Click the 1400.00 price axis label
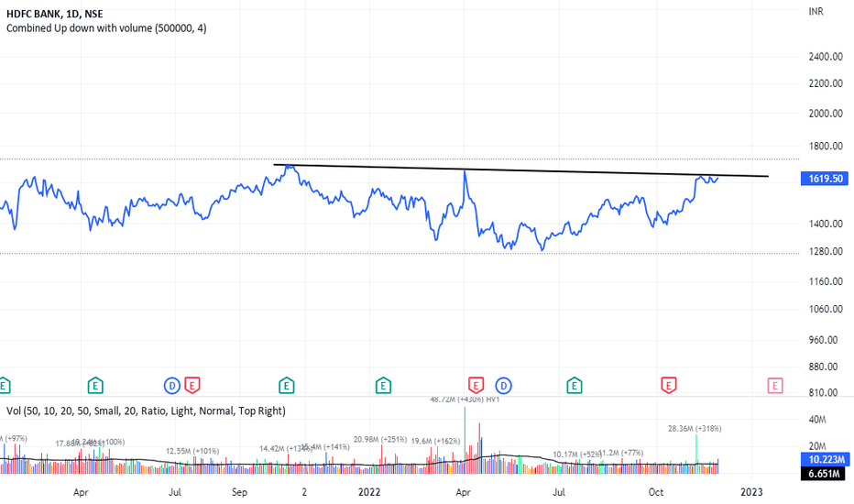 coord(826,224)
